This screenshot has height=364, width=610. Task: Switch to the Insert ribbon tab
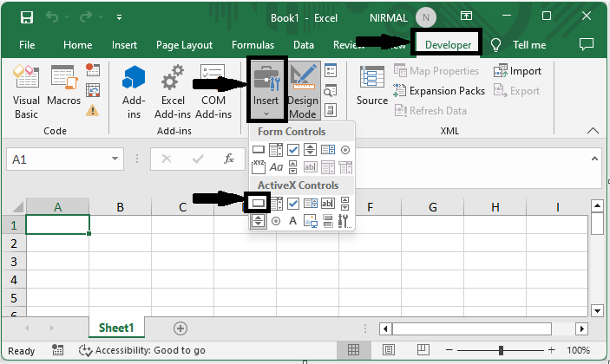(x=124, y=45)
